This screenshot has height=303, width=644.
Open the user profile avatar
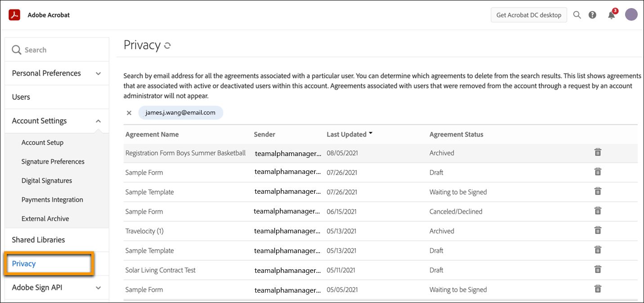click(x=631, y=15)
